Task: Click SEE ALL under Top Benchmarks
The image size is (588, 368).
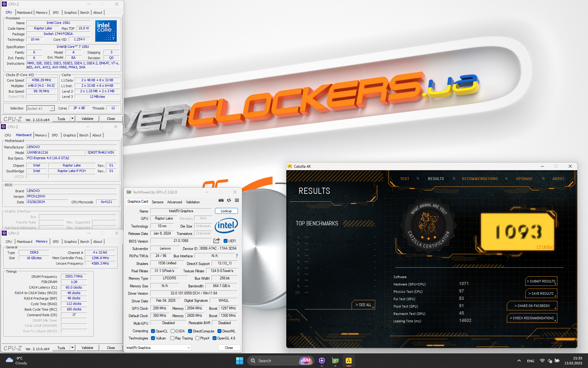Action: (x=363, y=305)
